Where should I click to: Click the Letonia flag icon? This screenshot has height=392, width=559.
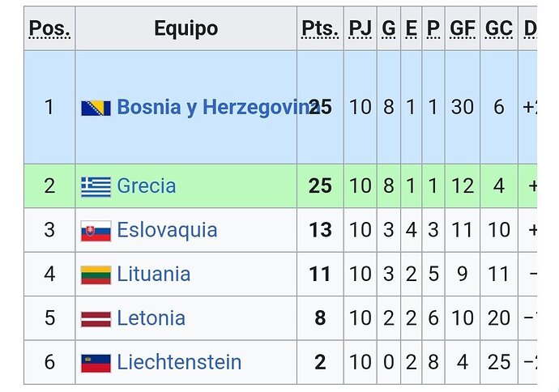(x=96, y=319)
